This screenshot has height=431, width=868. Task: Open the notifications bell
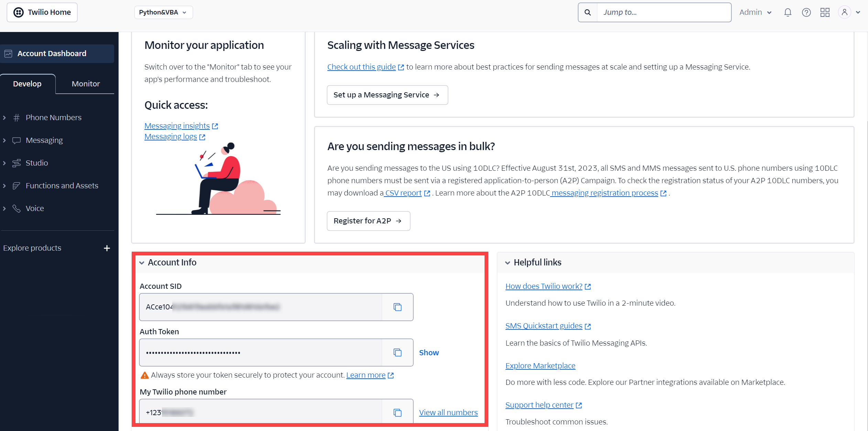[788, 12]
